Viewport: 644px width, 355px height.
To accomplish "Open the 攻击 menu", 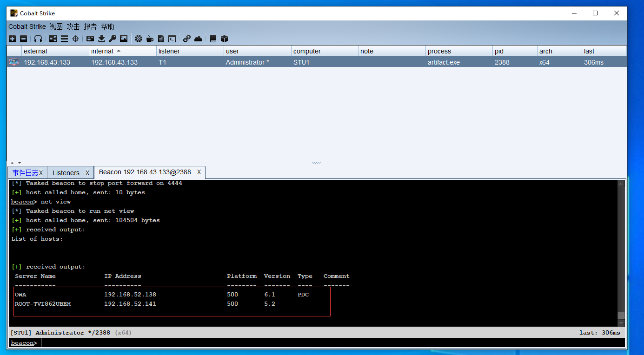I will coord(73,26).
